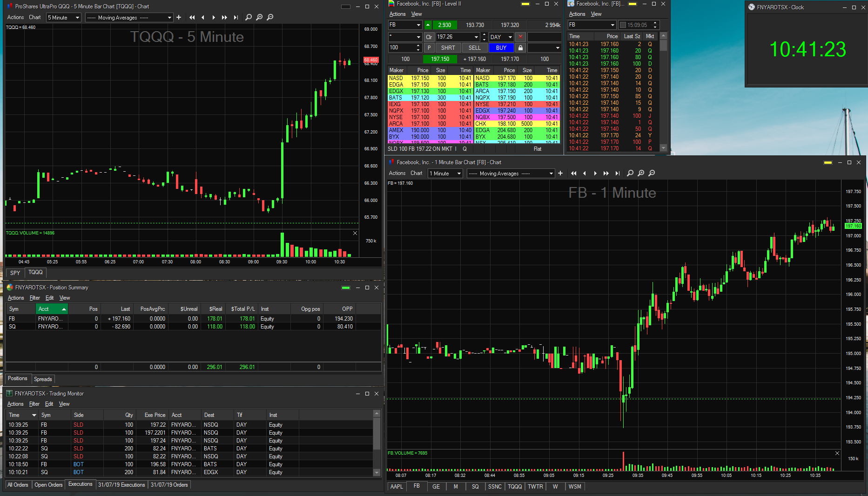The width and height of the screenshot is (868, 496).
Task: Click the green up-arrow tick indicator in Level II
Action: click(428, 25)
